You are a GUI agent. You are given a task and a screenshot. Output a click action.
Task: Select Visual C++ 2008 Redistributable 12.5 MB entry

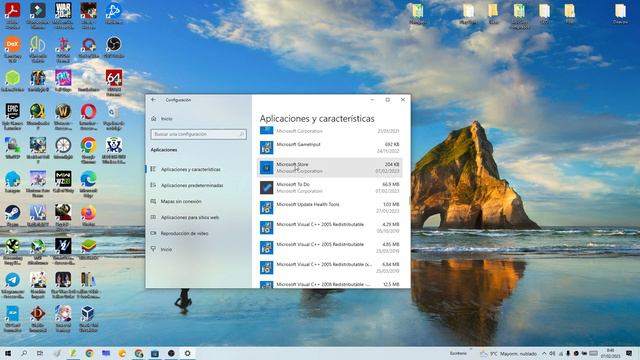click(x=330, y=283)
